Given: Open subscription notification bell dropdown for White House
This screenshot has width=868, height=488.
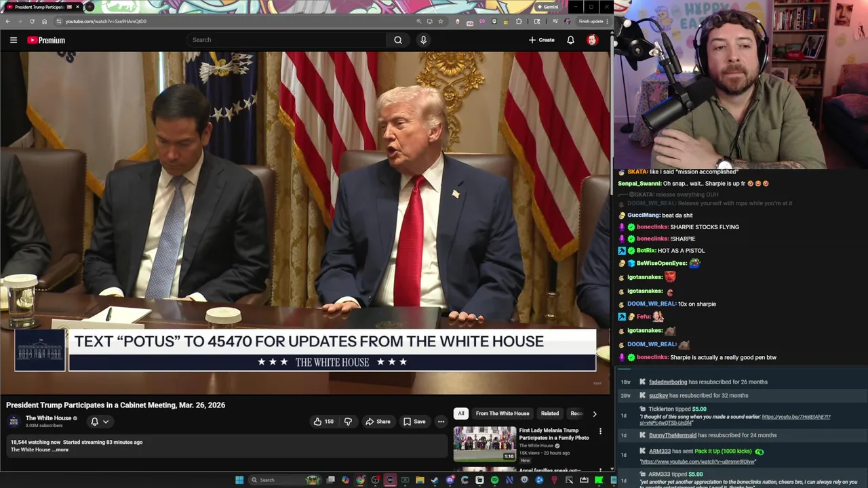Looking at the screenshot, I should click(100, 422).
